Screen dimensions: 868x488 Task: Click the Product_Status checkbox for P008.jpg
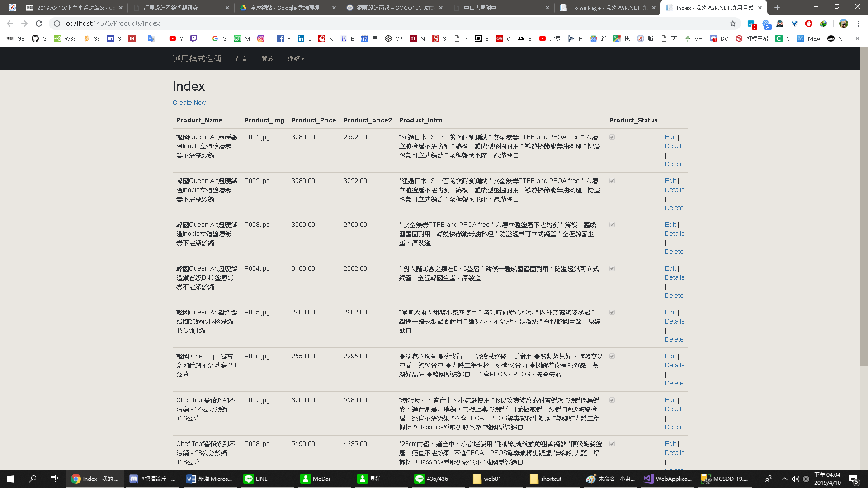(612, 444)
